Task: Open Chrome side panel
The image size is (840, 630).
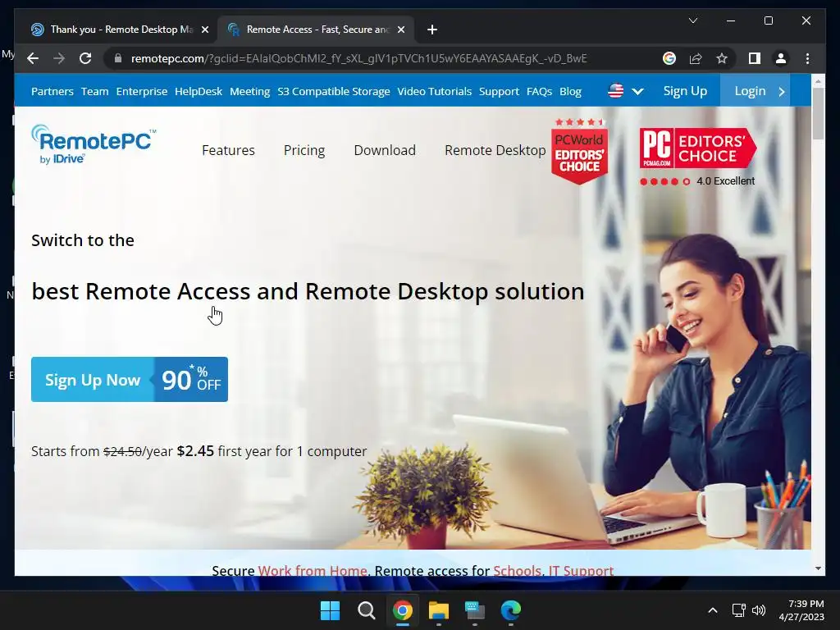Action: [x=755, y=58]
